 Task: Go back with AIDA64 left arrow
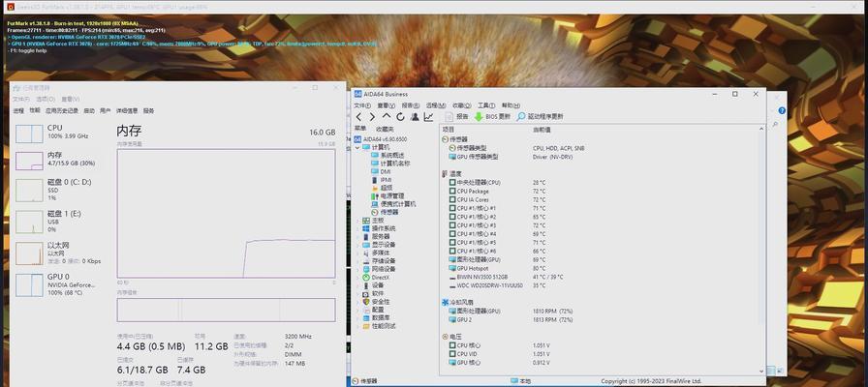tap(358, 117)
